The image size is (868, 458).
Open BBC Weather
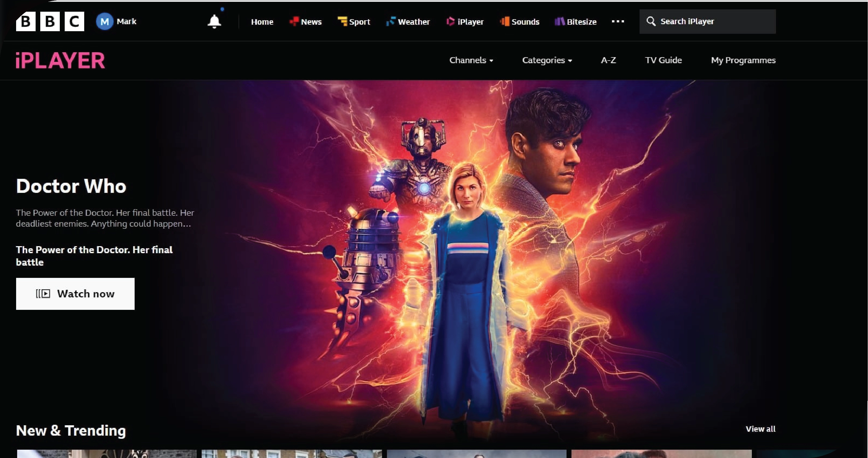[408, 22]
